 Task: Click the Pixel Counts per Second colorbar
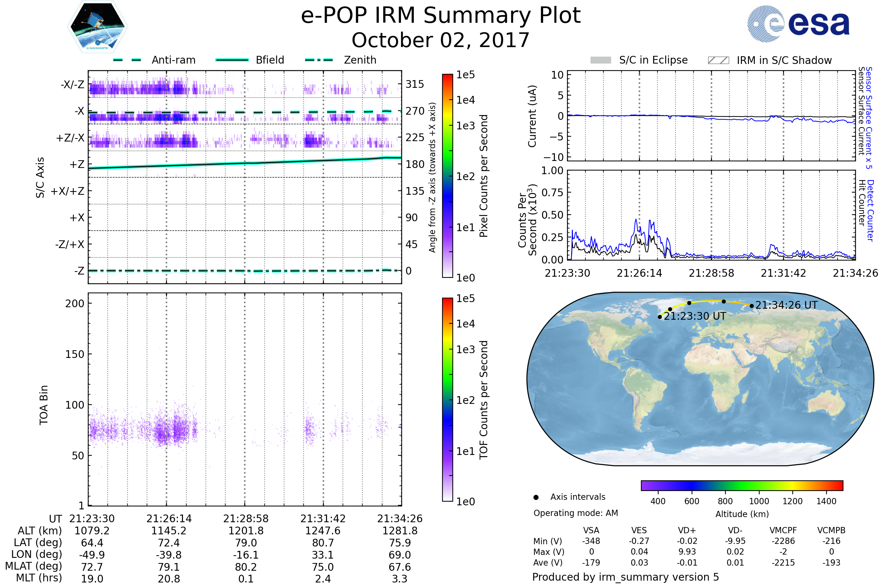(447, 176)
